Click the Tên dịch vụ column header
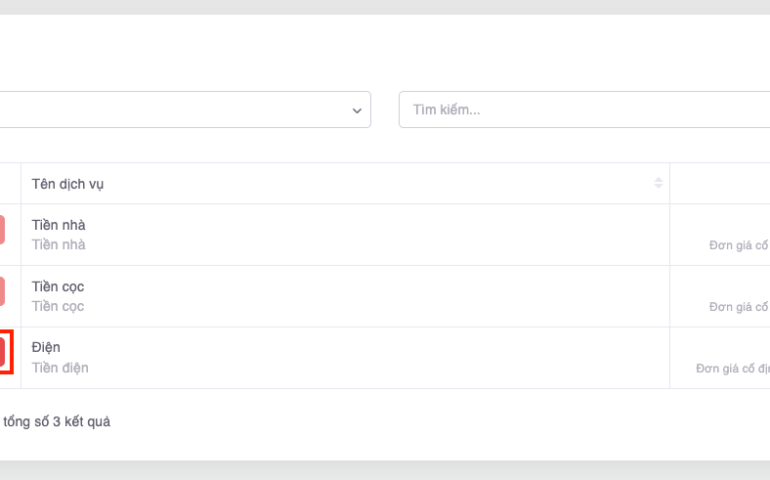This screenshot has width=770, height=480. tap(68, 184)
